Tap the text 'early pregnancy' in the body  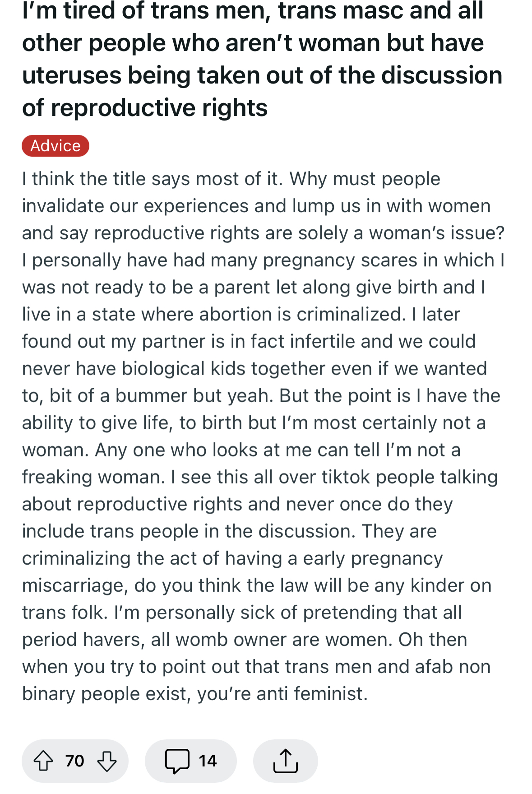coord(373,558)
